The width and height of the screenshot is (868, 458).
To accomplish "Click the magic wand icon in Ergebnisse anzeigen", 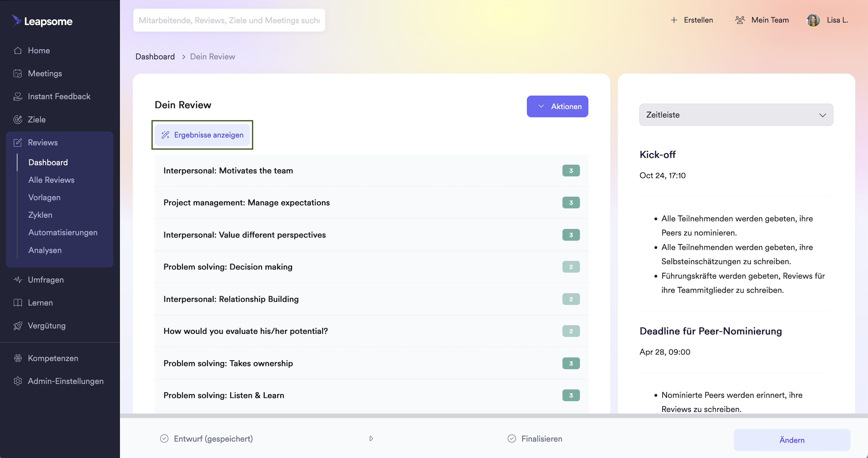I will pos(165,135).
